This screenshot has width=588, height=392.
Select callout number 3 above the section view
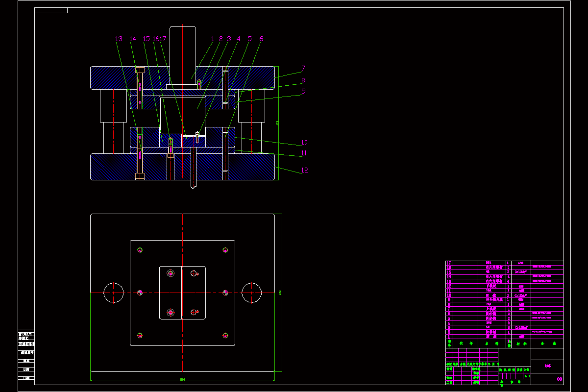[229, 38]
